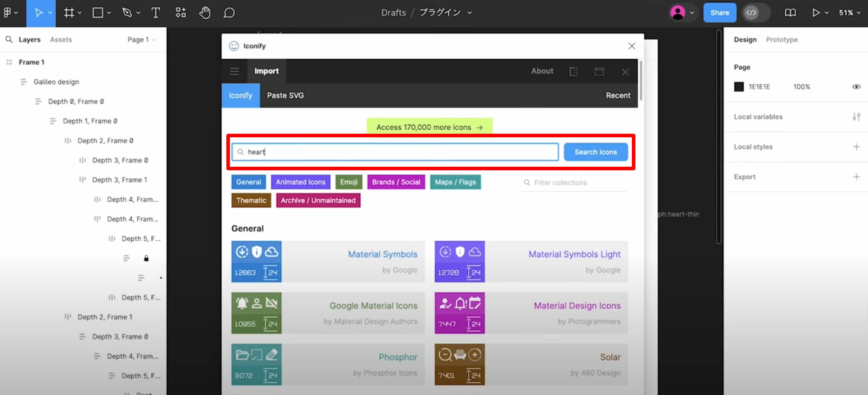Screen dimensions: 868x395
Task: Filter by Thematic category
Action: (x=251, y=200)
